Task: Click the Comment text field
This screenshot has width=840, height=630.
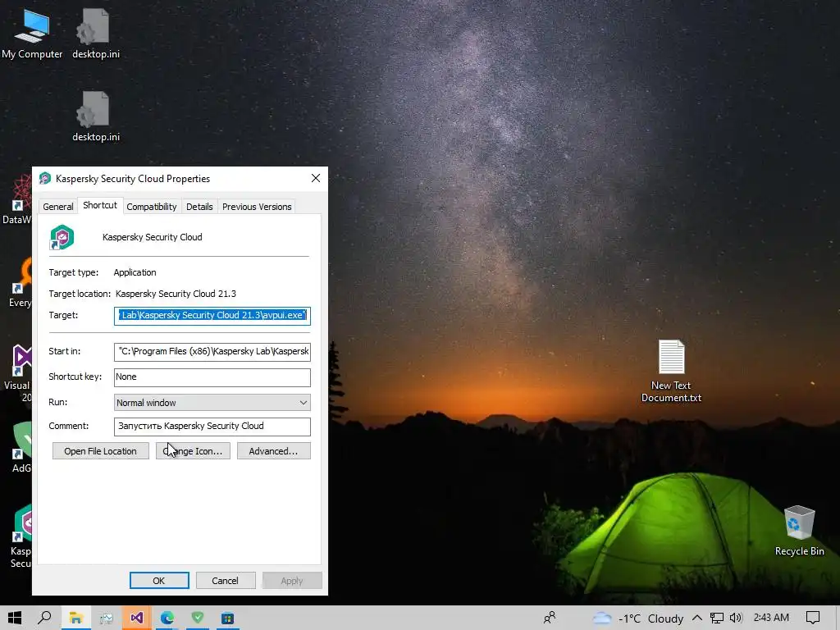Action: [212, 427]
